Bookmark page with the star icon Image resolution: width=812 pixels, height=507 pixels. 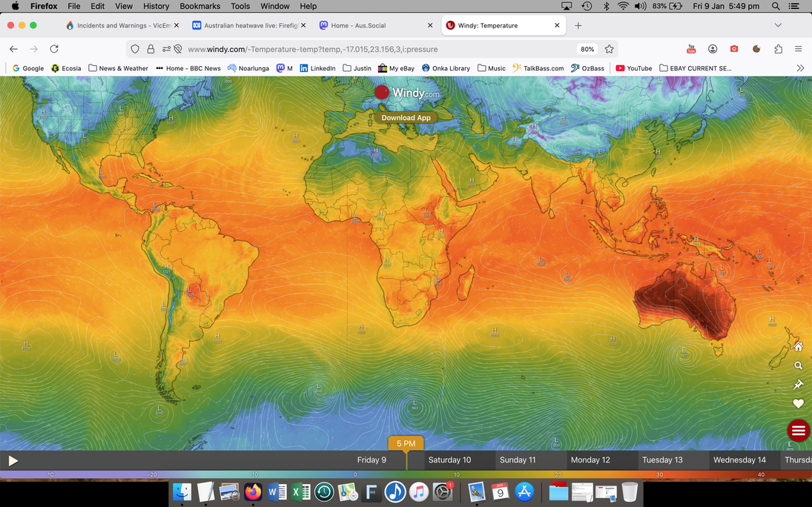pyautogui.click(x=609, y=49)
